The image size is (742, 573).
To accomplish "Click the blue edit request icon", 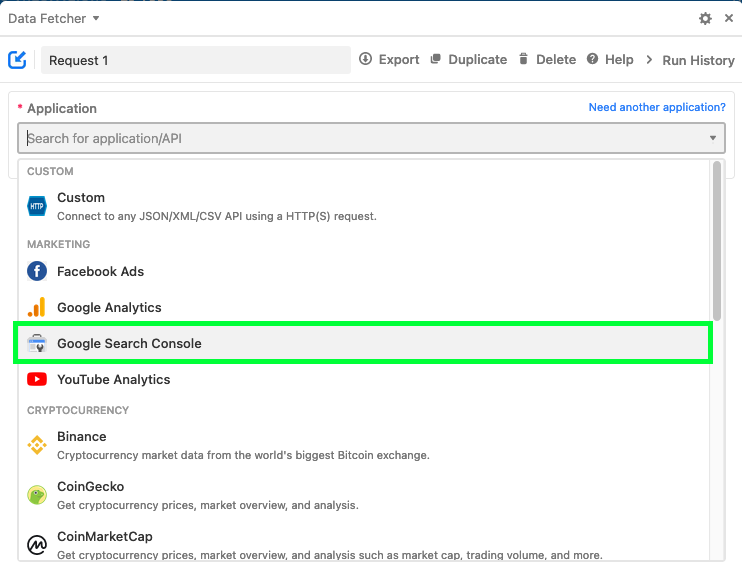I will point(17,60).
